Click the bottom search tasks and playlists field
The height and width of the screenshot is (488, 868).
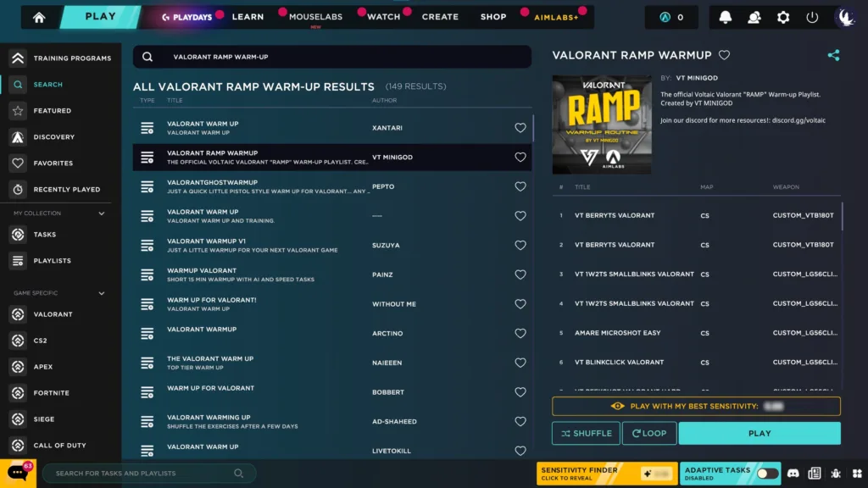pos(140,474)
